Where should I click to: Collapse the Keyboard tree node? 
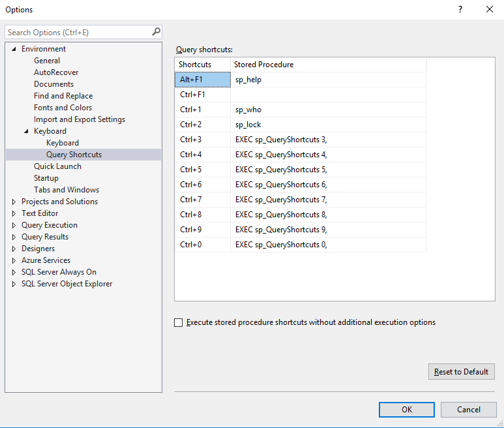click(x=26, y=131)
